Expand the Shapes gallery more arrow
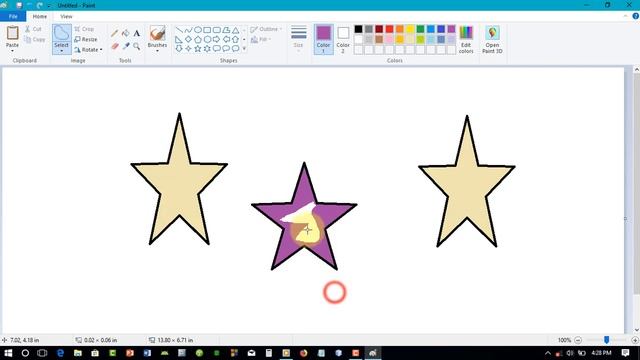The image size is (640, 360). [x=244, y=49]
